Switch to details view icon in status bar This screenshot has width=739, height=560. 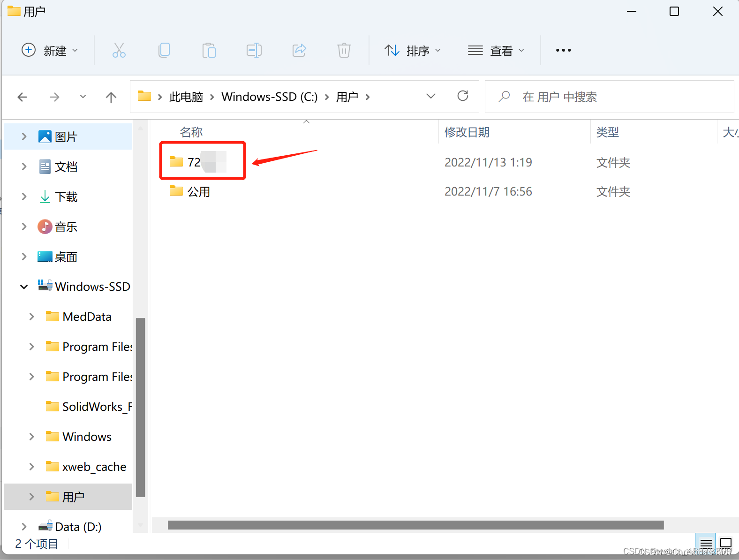pos(705,544)
